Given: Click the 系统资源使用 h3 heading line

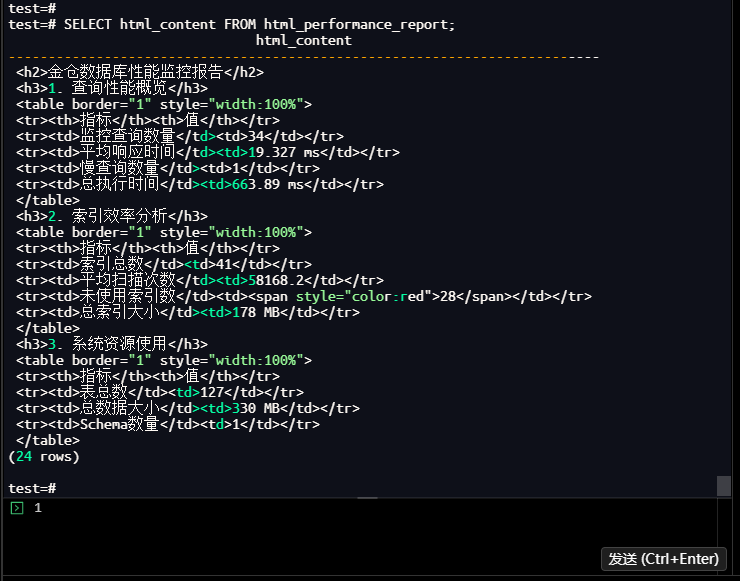Looking at the screenshot, I should tap(112, 344).
